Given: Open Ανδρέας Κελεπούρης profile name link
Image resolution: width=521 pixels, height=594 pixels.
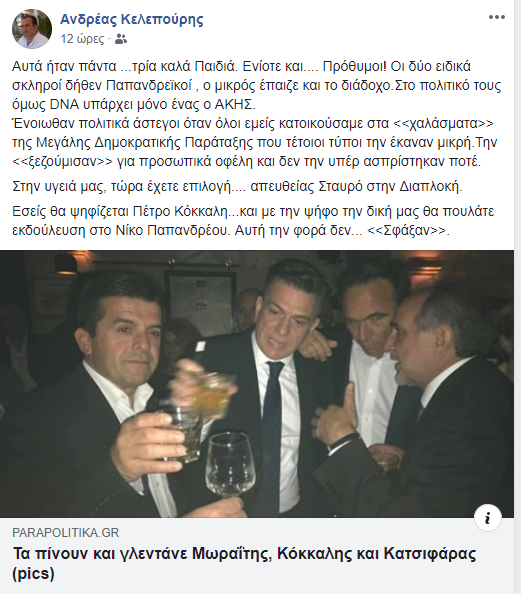Looking at the screenshot, I should point(132,19).
